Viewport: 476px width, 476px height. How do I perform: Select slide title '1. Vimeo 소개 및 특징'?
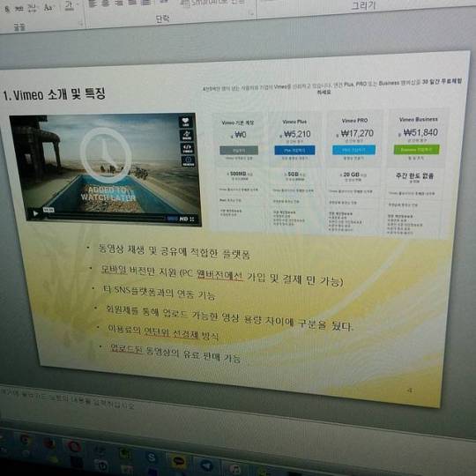coord(54,94)
